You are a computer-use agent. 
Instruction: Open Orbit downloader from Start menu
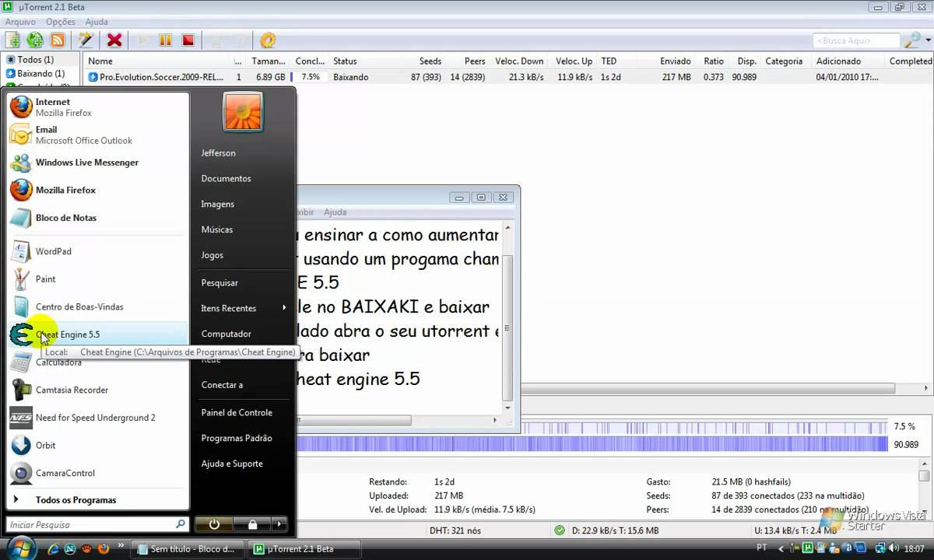point(97,445)
